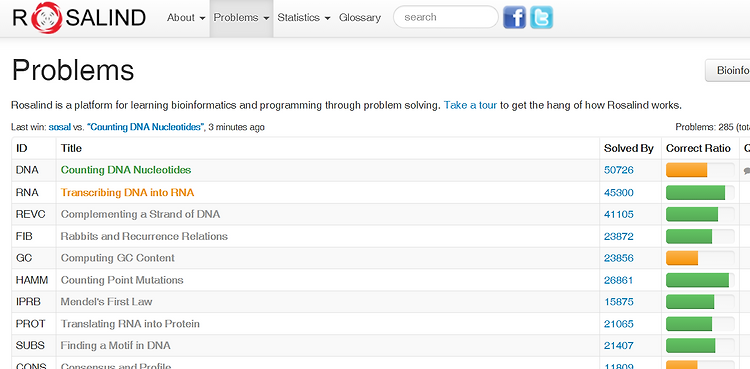Click the Rosalind logo icon
The width and height of the screenshot is (750, 369).
tap(46, 18)
